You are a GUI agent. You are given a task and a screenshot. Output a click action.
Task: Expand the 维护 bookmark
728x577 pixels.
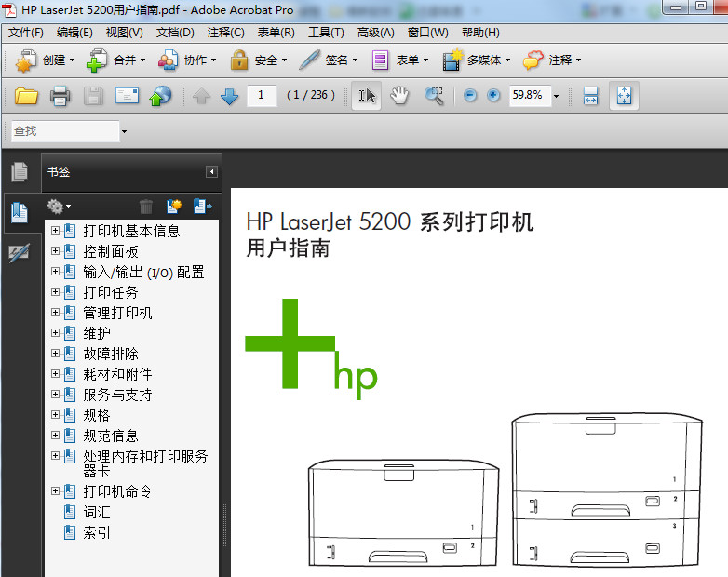(x=55, y=332)
